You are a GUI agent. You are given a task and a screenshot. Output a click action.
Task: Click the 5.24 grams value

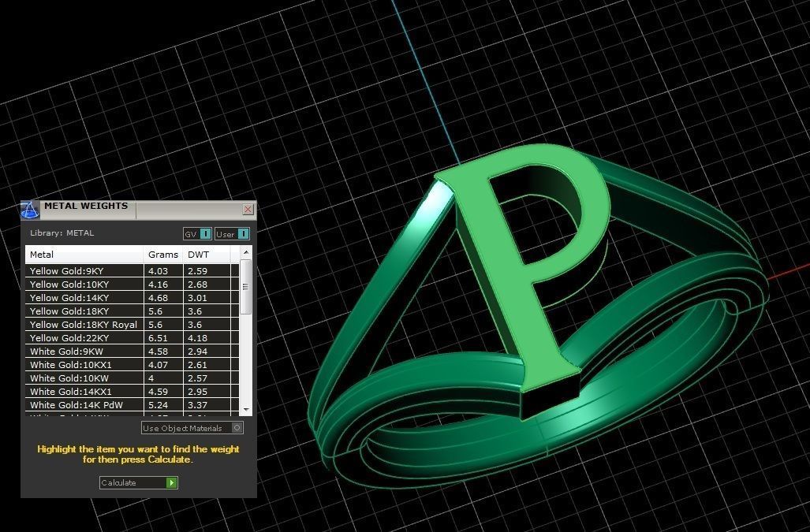tap(158, 405)
